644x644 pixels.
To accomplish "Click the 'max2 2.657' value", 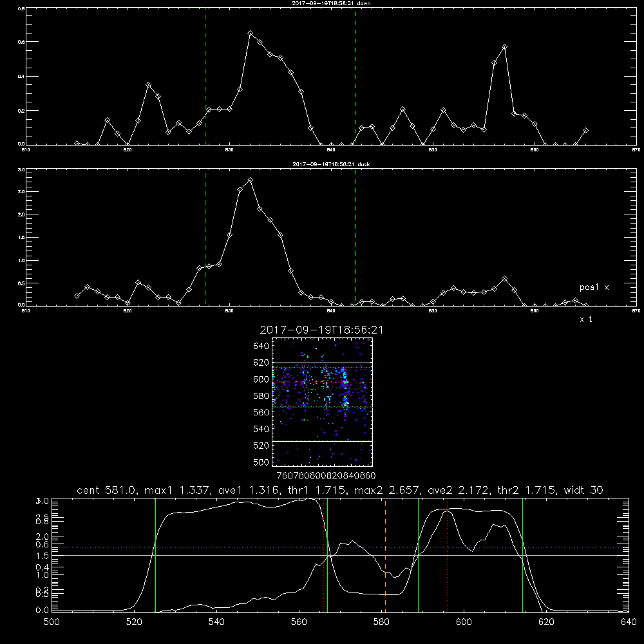I will point(386,490).
